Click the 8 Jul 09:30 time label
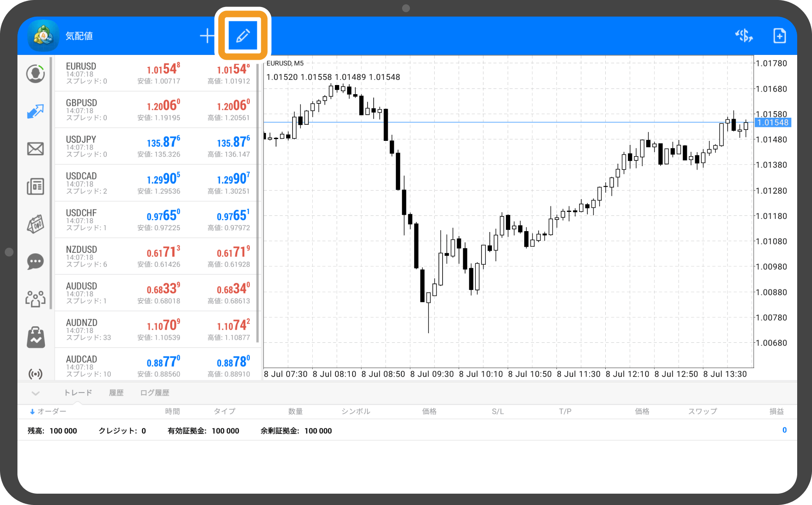The width and height of the screenshot is (812, 505). coord(432,374)
